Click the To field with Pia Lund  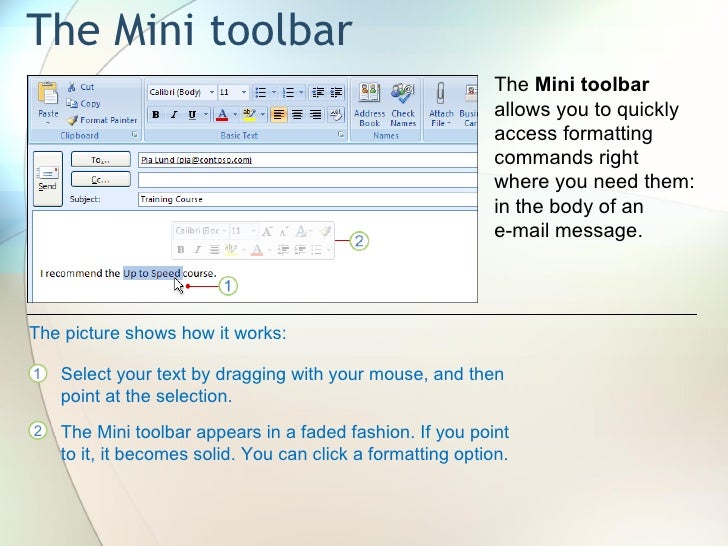click(308, 160)
